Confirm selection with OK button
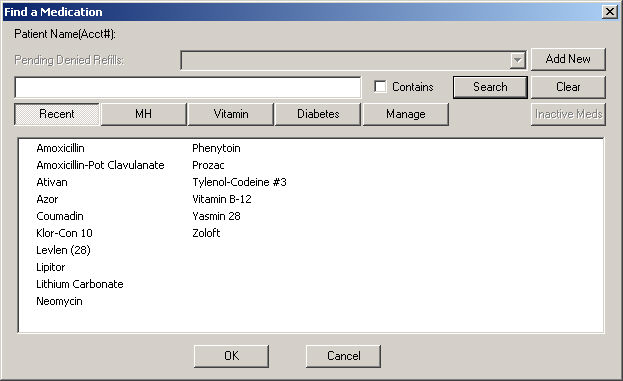 tap(231, 356)
